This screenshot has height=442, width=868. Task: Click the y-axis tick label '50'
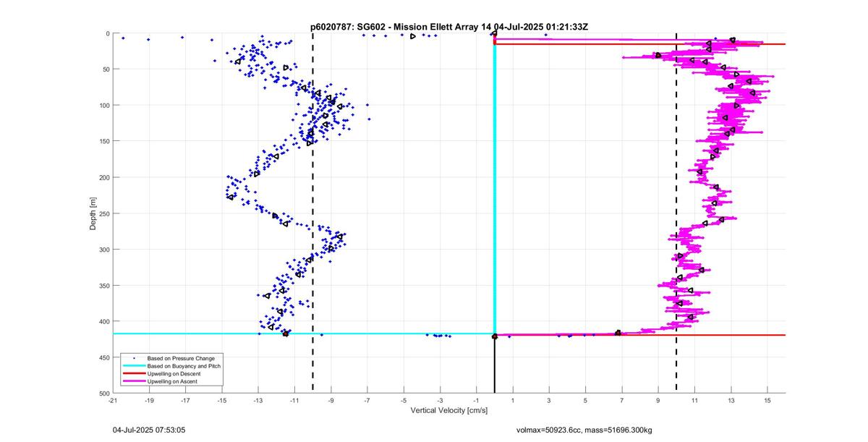[x=105, y=69]
